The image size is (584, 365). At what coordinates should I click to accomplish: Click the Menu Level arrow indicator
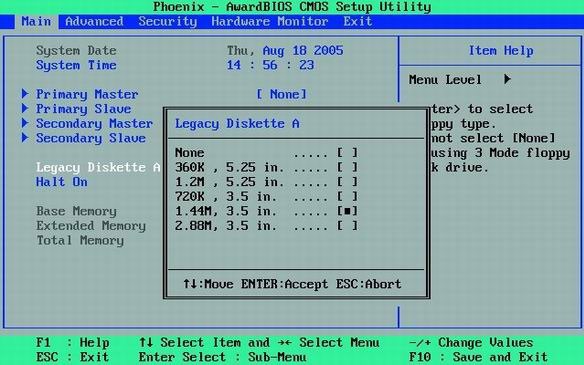point(507,79)
